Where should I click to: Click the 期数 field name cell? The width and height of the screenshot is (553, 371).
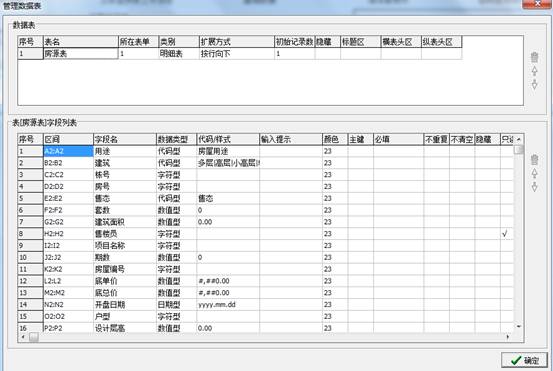(x=124, y=257)
